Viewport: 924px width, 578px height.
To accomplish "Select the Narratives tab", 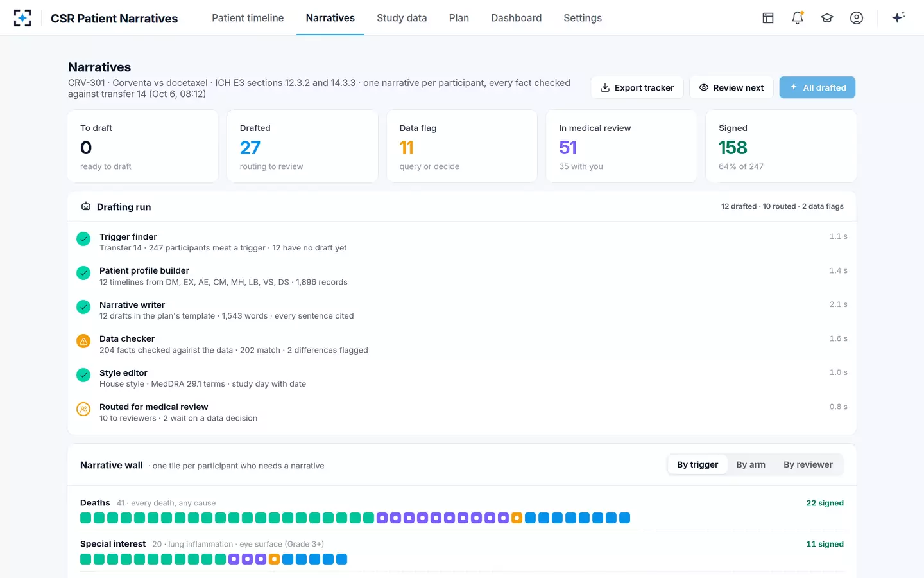I will [330, 18].
